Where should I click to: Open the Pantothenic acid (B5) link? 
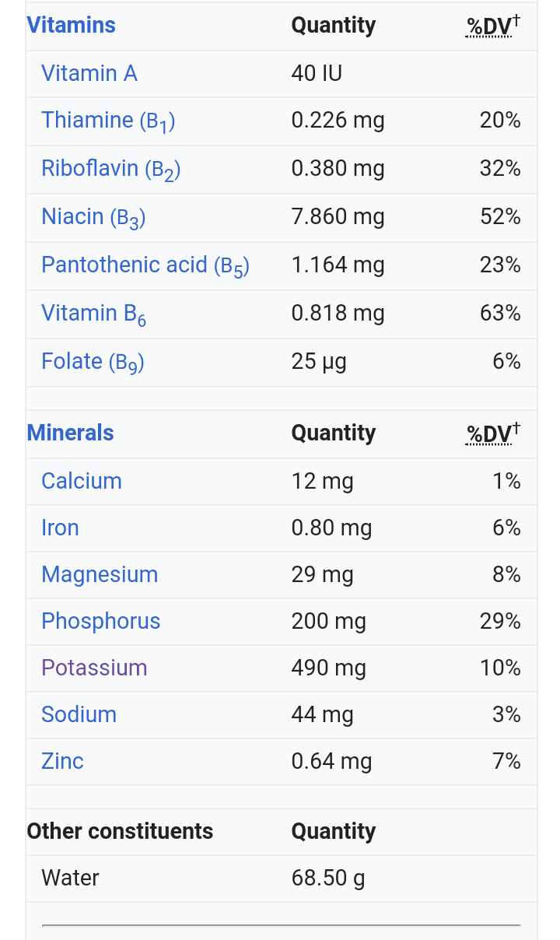point(145,265)
